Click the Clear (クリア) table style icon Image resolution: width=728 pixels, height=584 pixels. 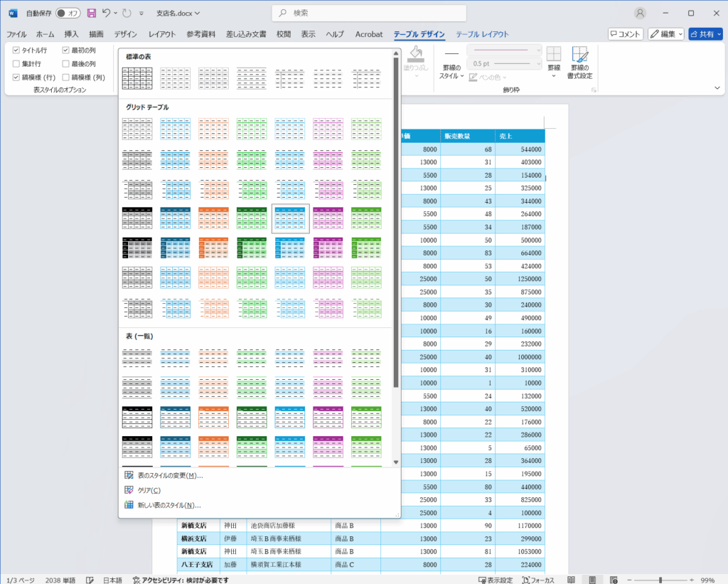pos(129,490)
